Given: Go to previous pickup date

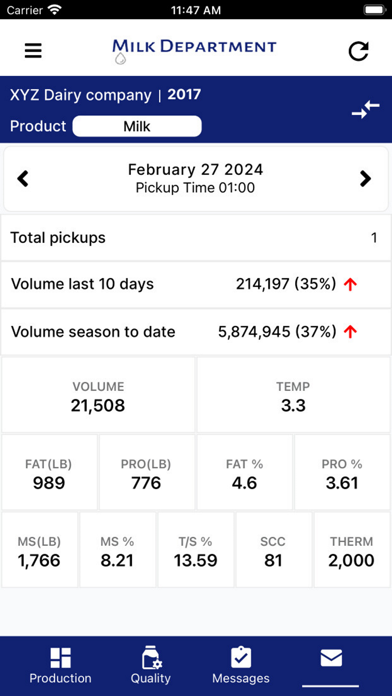Looking at the screenshot, I should click(x=23, y=179).
